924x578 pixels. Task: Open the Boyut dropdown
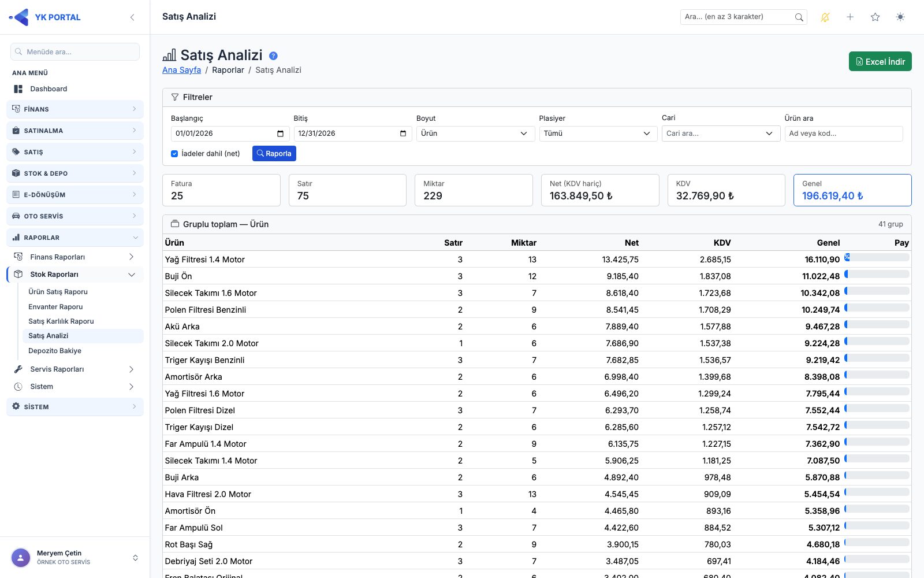tap(475, 134)
